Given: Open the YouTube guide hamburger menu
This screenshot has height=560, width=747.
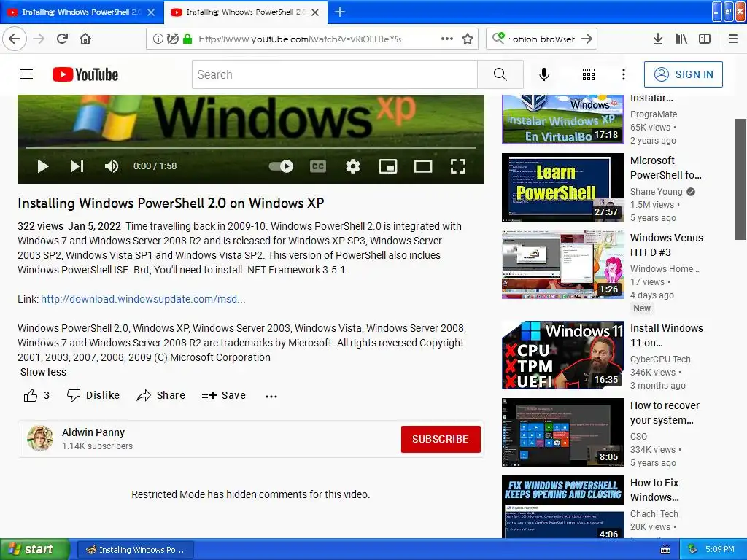Looking at the screenshot, I should click(x=26, y=74).
